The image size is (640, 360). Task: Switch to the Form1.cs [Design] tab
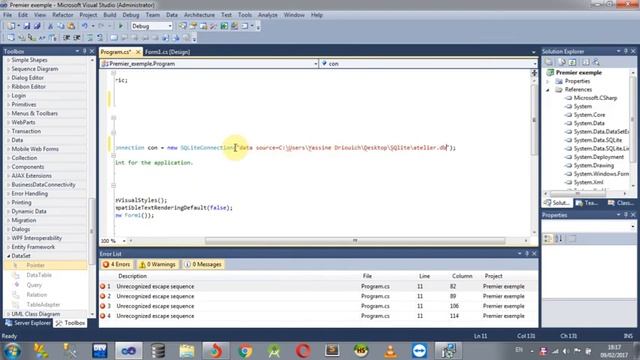[167, 52]
